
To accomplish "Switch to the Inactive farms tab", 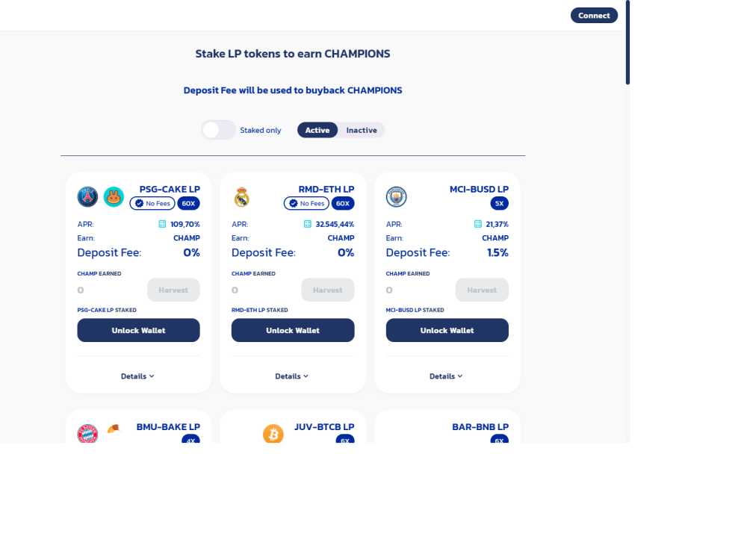I will click(362, 130).
